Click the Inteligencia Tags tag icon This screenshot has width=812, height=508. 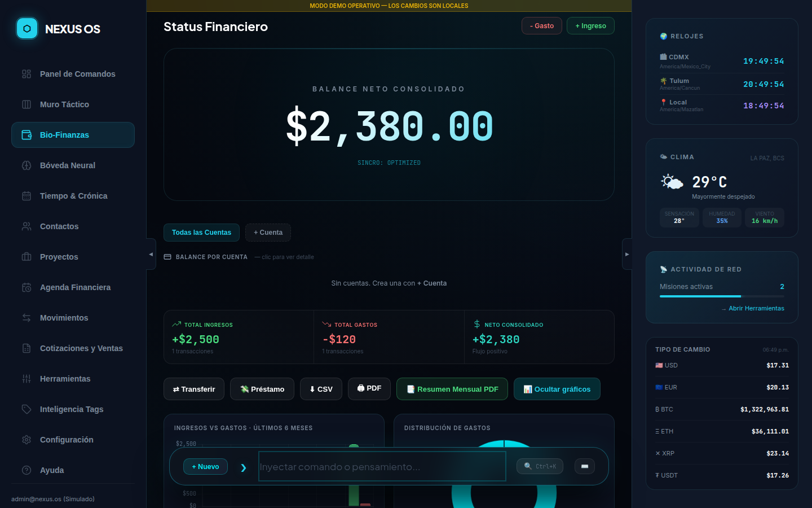(27, 409)
